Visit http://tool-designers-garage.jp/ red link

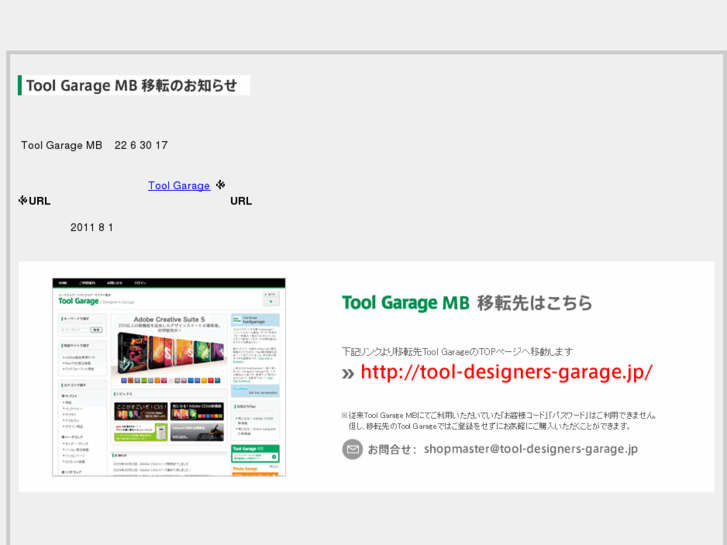point(506,372)
